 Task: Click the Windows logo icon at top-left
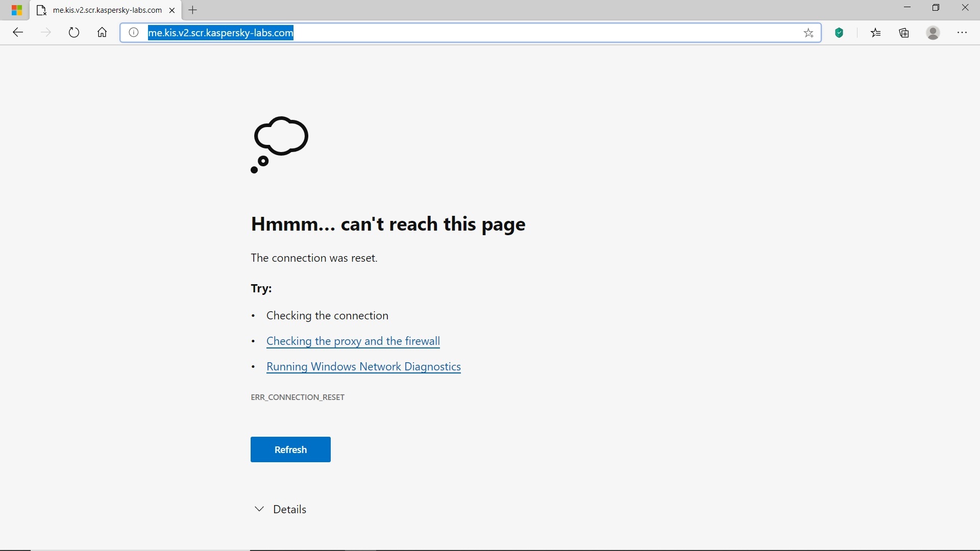coord(17,10)
